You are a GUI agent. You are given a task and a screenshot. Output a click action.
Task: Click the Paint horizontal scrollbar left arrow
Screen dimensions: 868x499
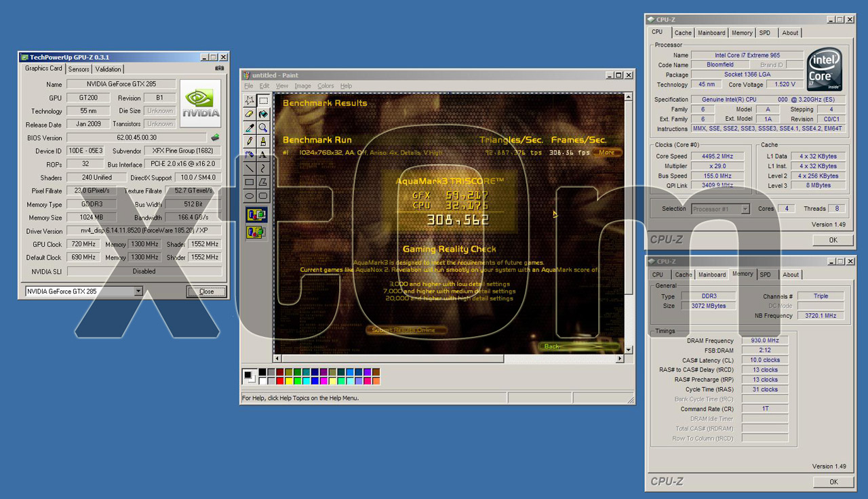[x=277, y=358]
